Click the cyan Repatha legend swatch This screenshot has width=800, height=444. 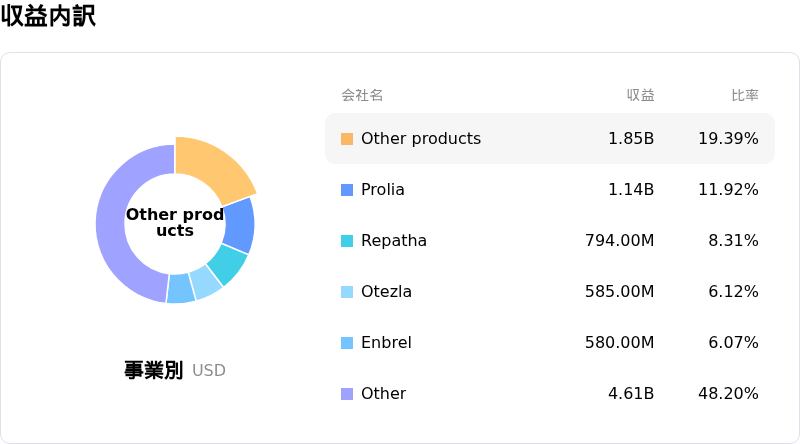[347, 241]
